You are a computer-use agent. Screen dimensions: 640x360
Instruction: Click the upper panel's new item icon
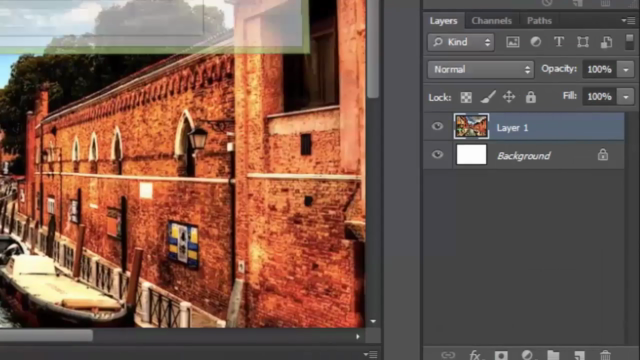[x=578, y=3]
